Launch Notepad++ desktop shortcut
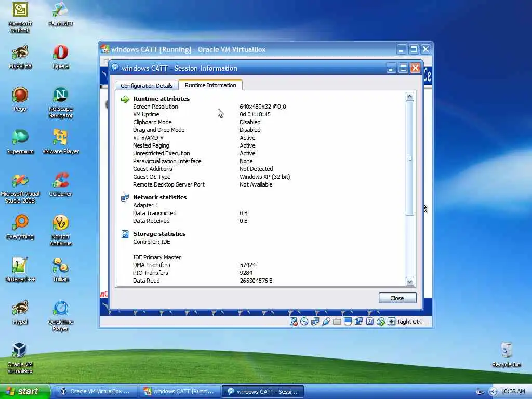This screenshot has width=532, height=399. pos(20,270)
